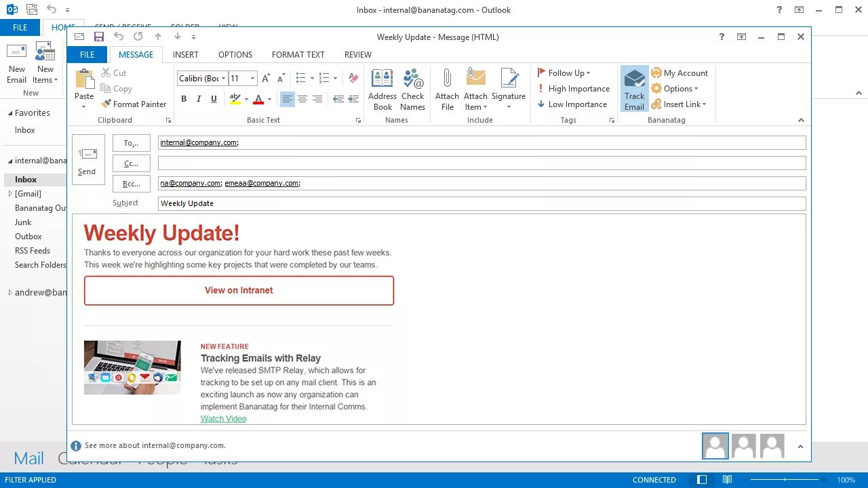Click Touch/popout icon at message toolbar start

tap(79, 37)
